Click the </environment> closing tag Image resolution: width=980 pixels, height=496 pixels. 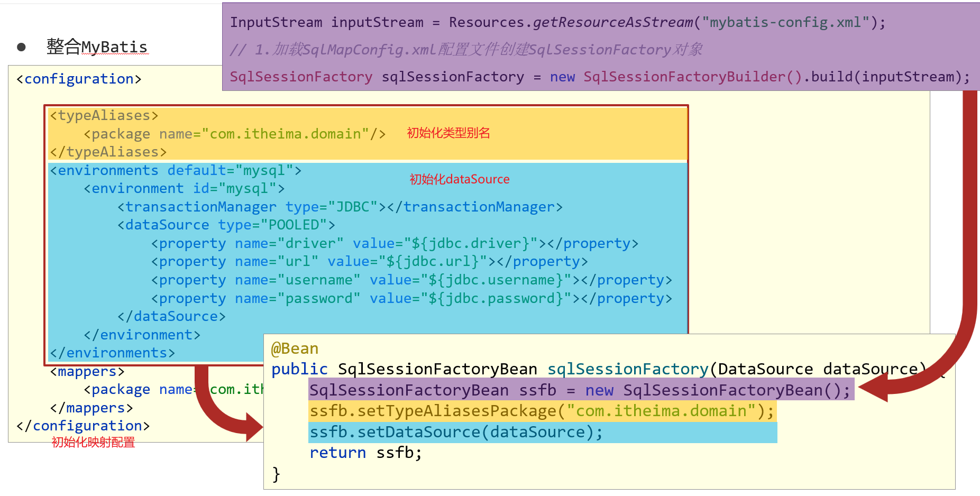[142, 335]
